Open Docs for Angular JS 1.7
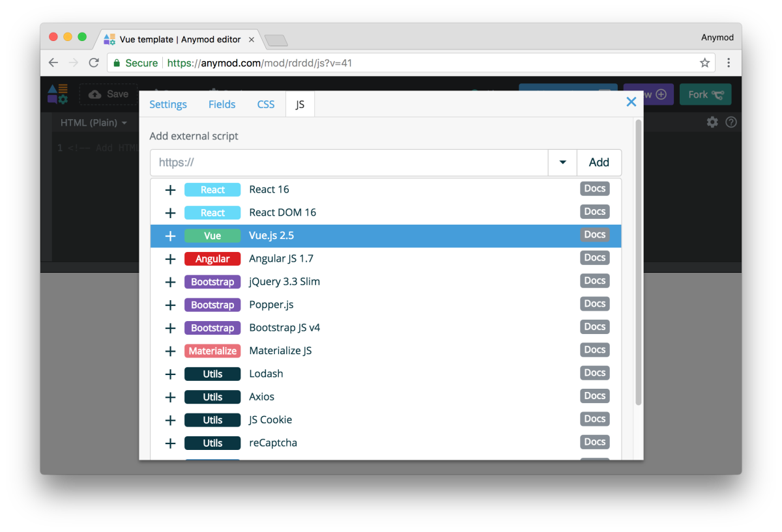This screenshot has height=532, width=782. pos(595,258)
